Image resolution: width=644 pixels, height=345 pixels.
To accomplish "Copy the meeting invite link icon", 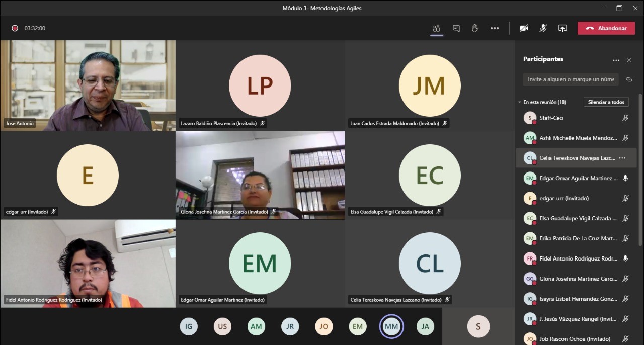I will [x=629, y=79].
